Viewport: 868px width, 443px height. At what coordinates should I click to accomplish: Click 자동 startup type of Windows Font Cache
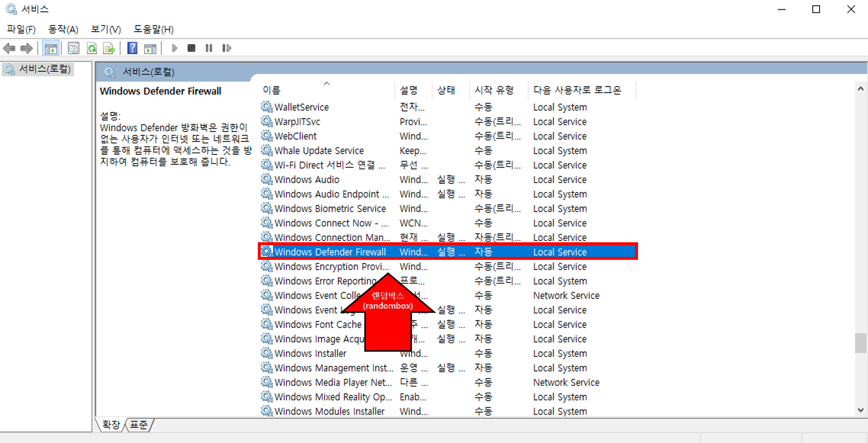pyautogui.click(x=483, y=324)
